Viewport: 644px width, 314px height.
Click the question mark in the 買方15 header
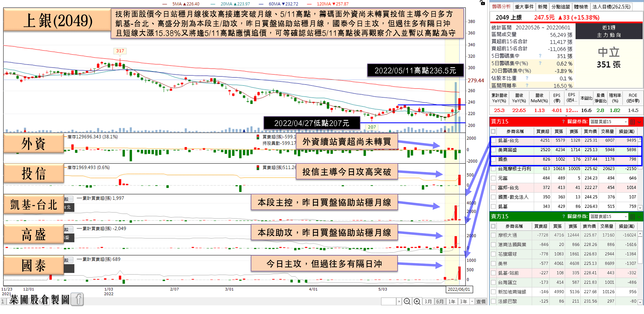(x=563, y=122)
